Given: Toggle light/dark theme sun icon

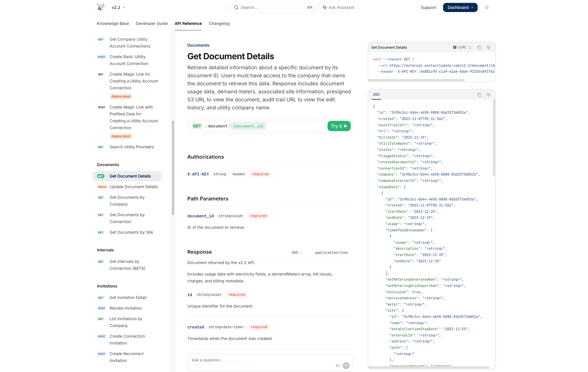Looking at the screenshot, I should pos(487,7).
